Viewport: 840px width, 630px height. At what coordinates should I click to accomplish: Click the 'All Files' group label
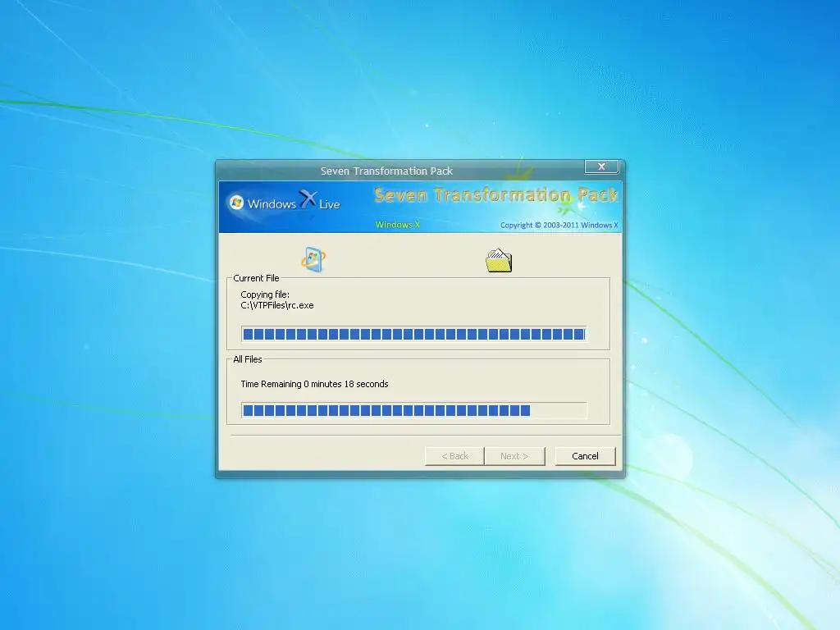[248, 359]
